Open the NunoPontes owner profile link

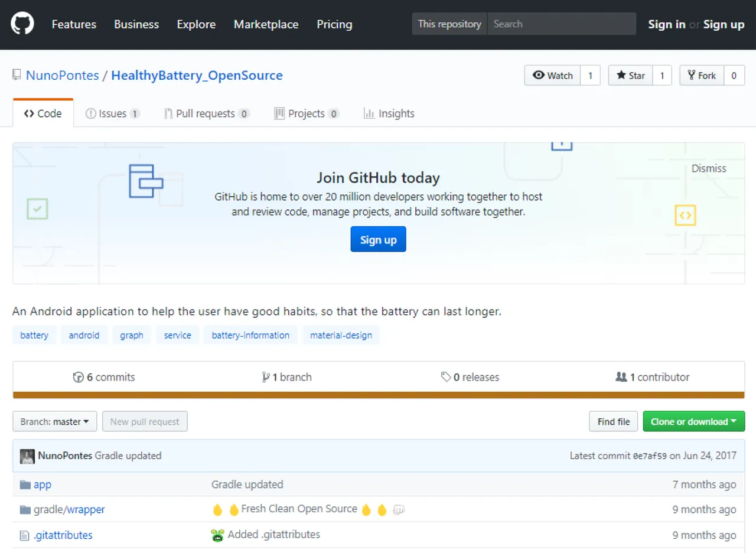click(63, 76)
